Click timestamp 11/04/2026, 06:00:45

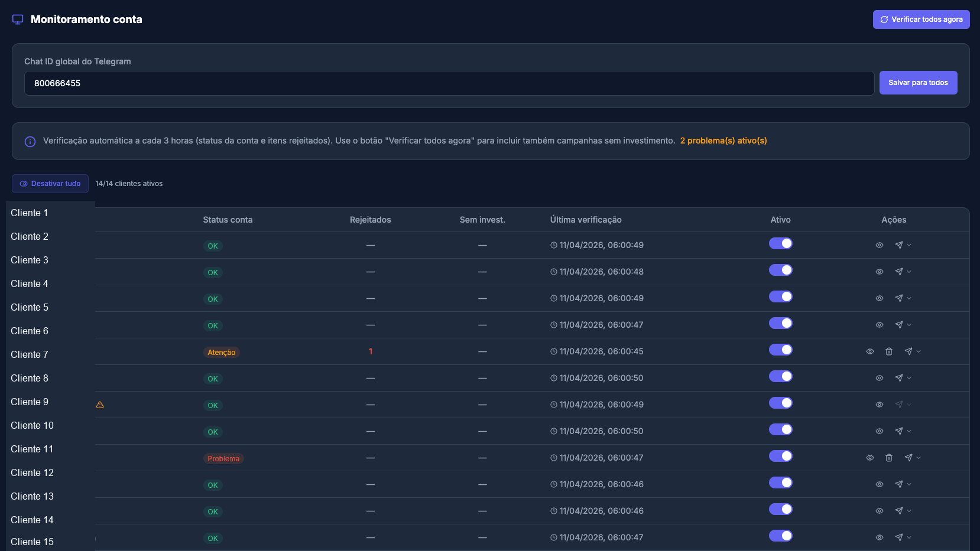[x=602, y=351]
